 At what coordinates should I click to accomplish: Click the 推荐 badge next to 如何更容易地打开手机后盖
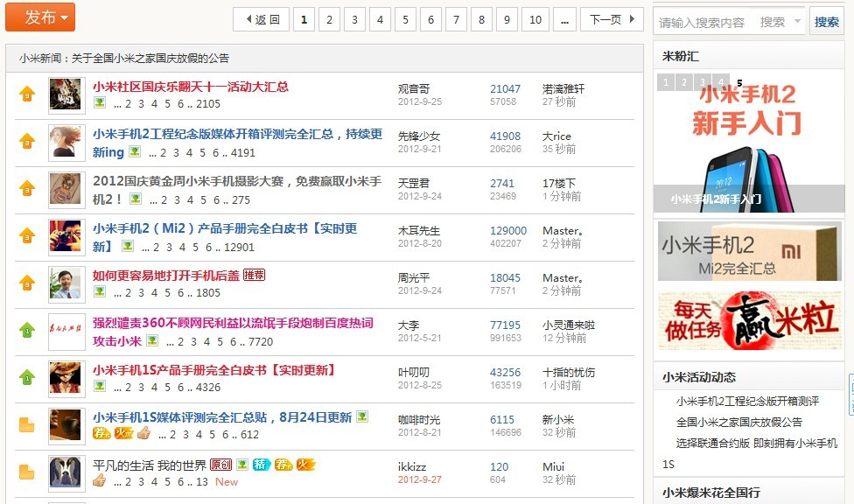254,275
